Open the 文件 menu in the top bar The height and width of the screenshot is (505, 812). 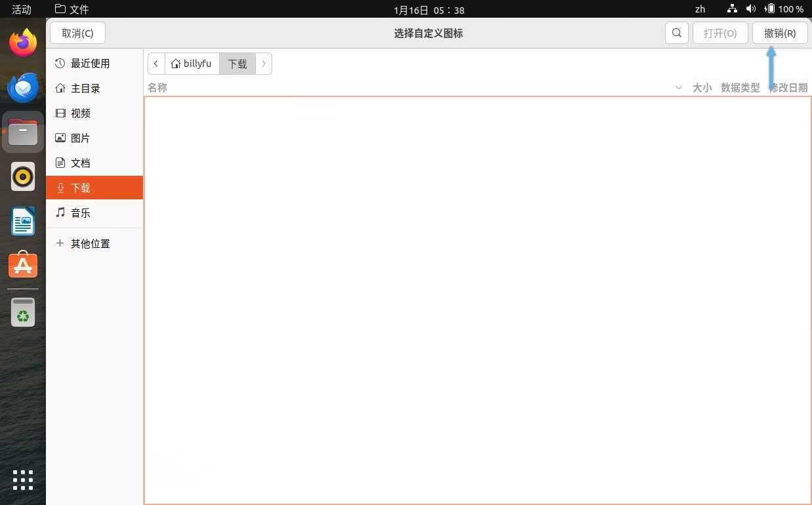coord(71,9)
